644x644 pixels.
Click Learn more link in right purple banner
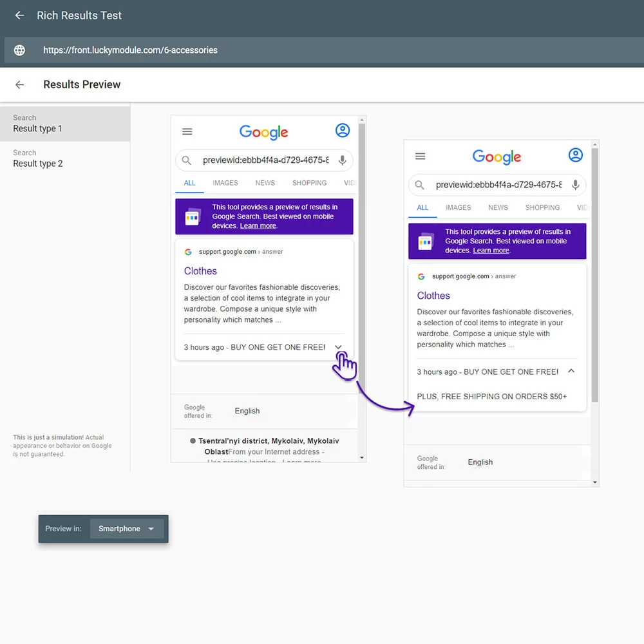(491, 251)
